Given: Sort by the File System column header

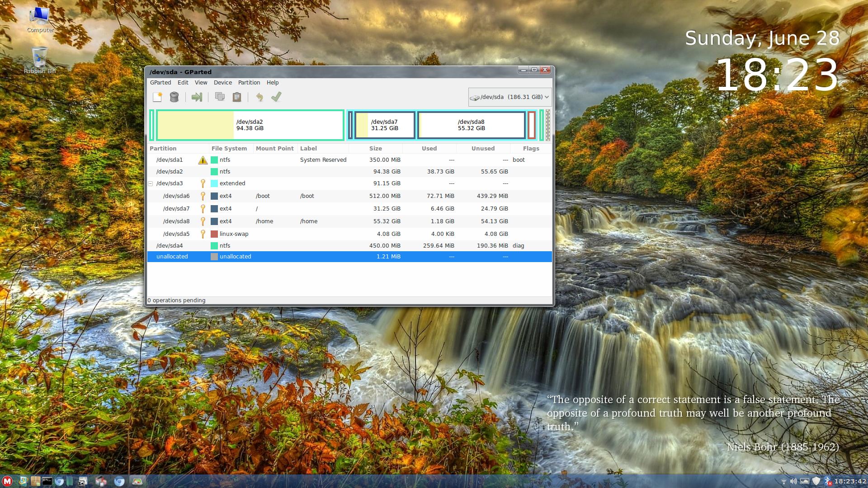Looking at the screenshot, I should pyautogui.click(x=229, y=149).
